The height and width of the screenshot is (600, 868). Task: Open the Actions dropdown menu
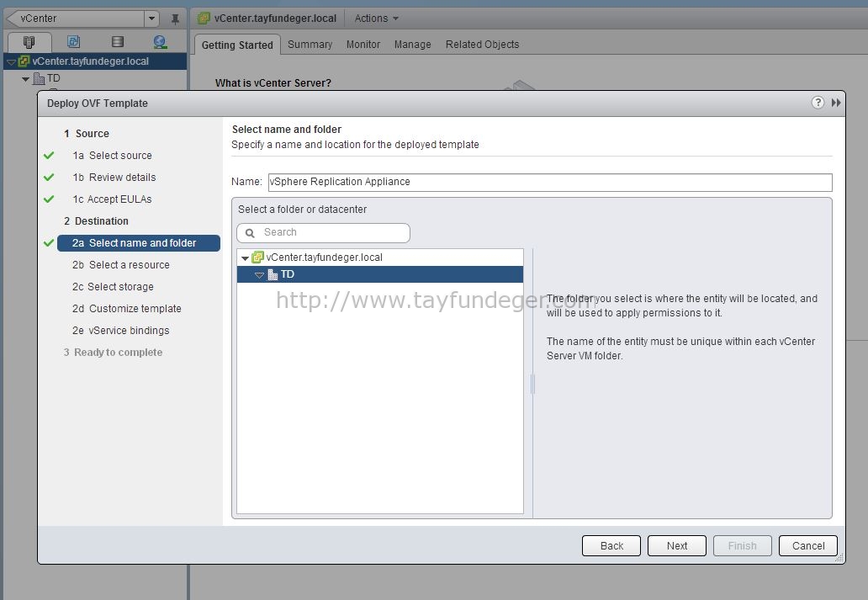(377, 19)
